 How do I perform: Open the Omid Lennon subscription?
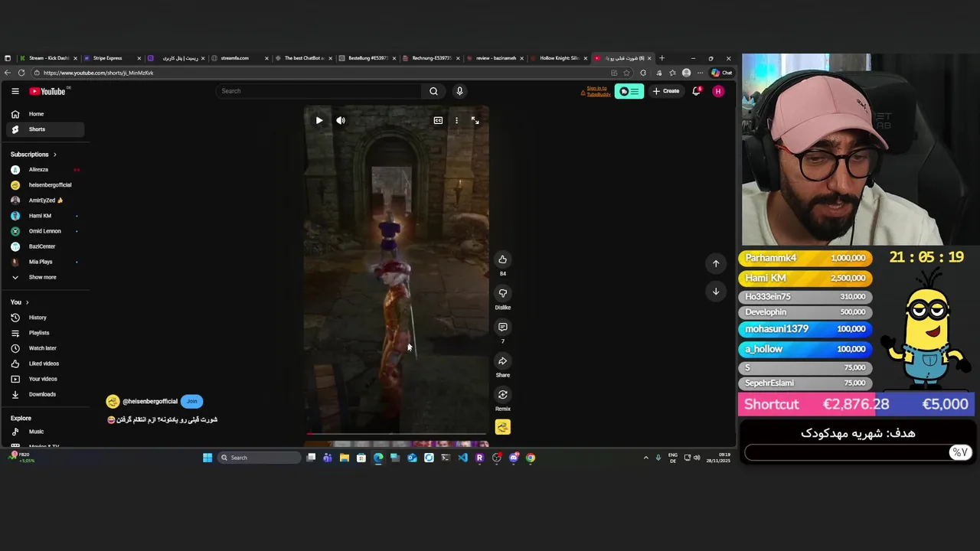(46, 231)
